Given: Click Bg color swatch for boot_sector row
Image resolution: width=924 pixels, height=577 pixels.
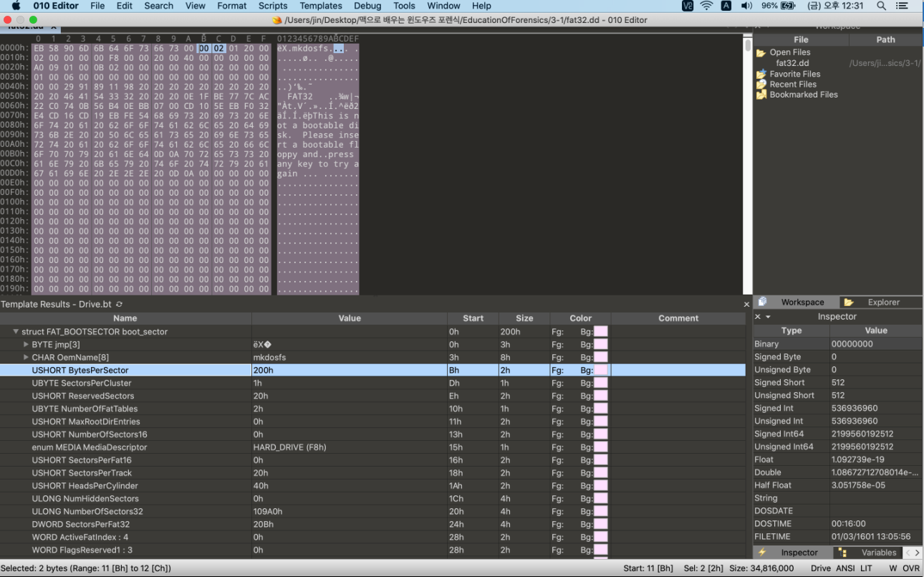Looking at the screenshot, I should (x=600, y=332).
